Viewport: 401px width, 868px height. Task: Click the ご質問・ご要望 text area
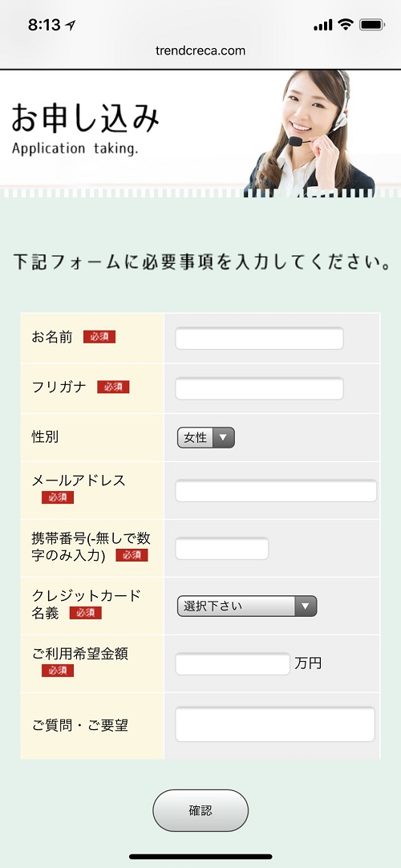pos(275,724)
